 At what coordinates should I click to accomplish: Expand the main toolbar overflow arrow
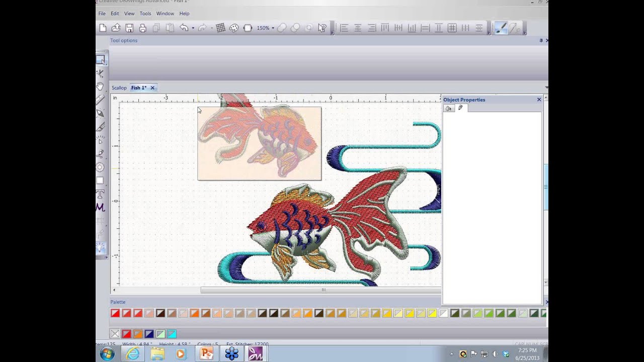332,33
